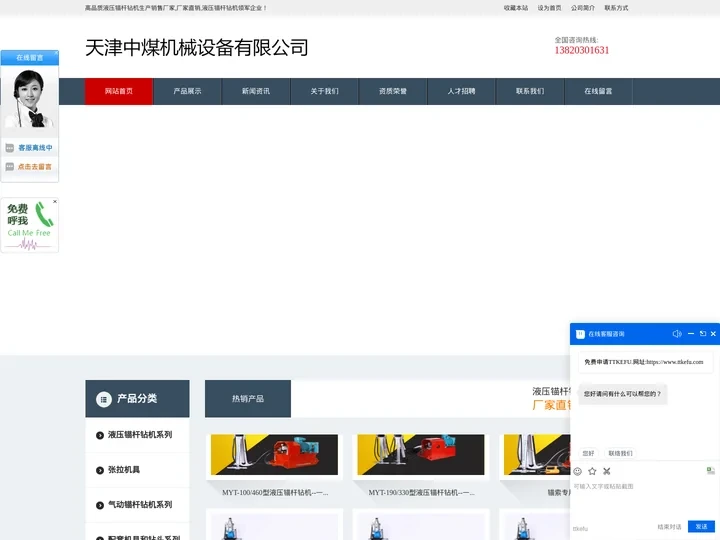720x540 pixels.
Task: Open the 新闻资讯 nav tab
Action: click(256, 91)
